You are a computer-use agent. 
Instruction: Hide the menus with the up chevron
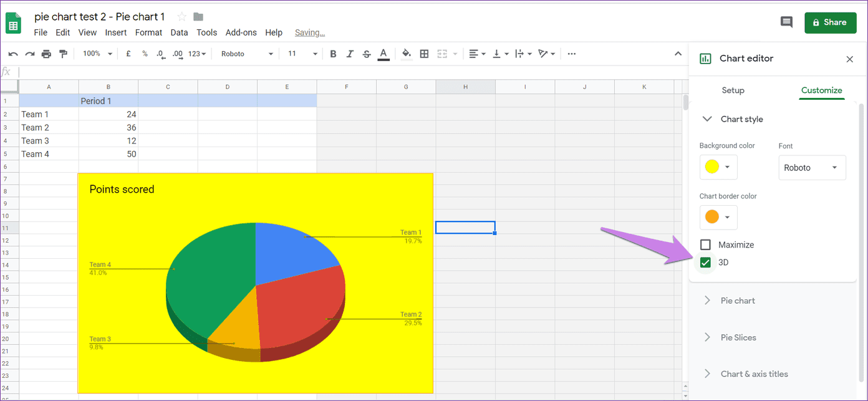(x=678, y=54)
